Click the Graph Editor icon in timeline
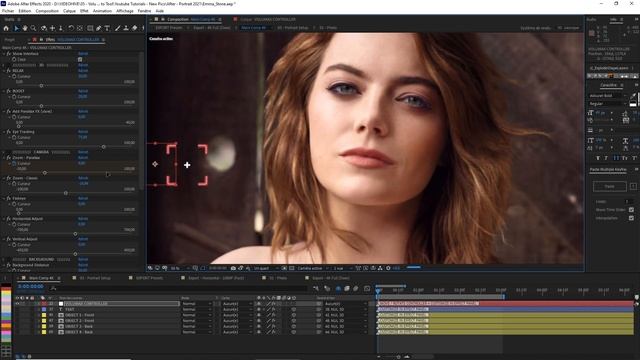640x360 pixels. coord(367,289)
